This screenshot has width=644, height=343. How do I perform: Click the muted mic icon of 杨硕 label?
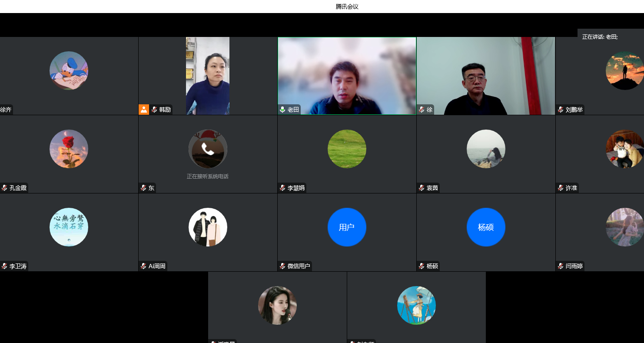click(x=422, y=266)
